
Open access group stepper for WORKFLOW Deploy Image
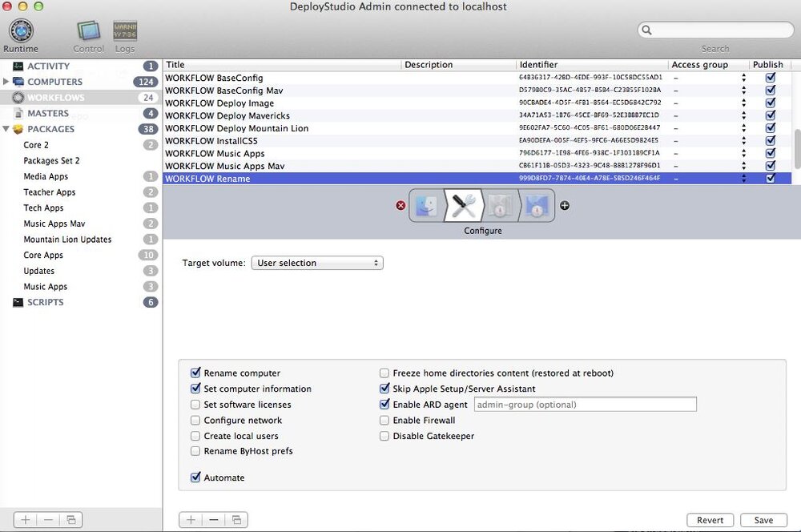coord(743,103)
